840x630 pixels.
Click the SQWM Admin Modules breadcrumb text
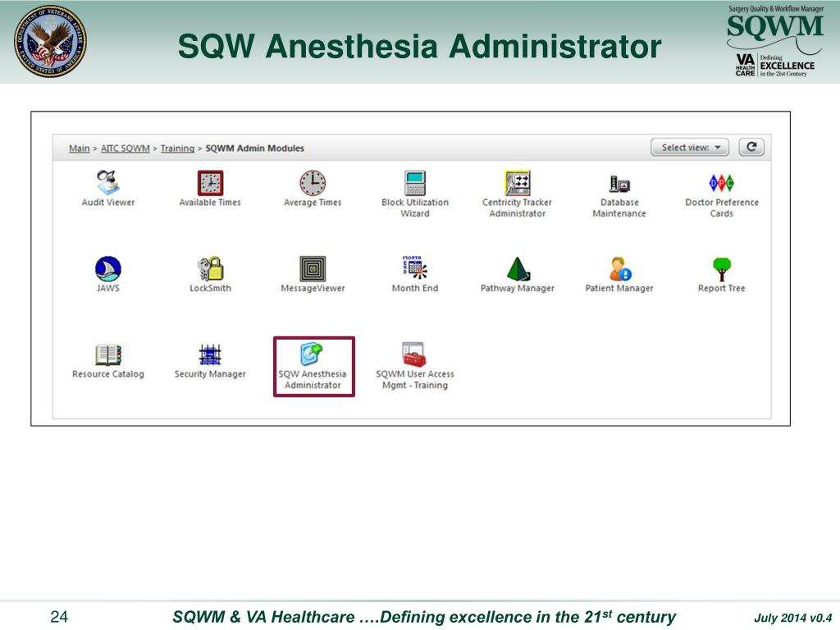coord(254,148)
